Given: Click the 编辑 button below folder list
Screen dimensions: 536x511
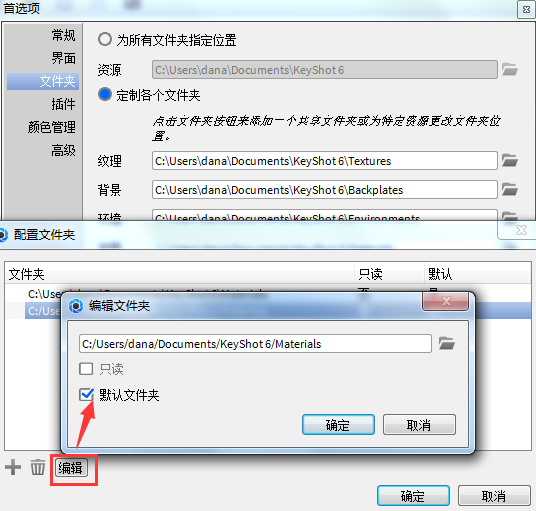Looking at the screenshot, I should pyautogui.click(x=71, y=468).
